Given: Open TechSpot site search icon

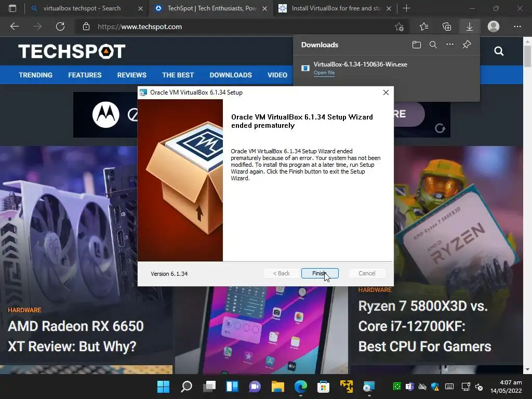Looking at the screenshot, I should [499, 51].
